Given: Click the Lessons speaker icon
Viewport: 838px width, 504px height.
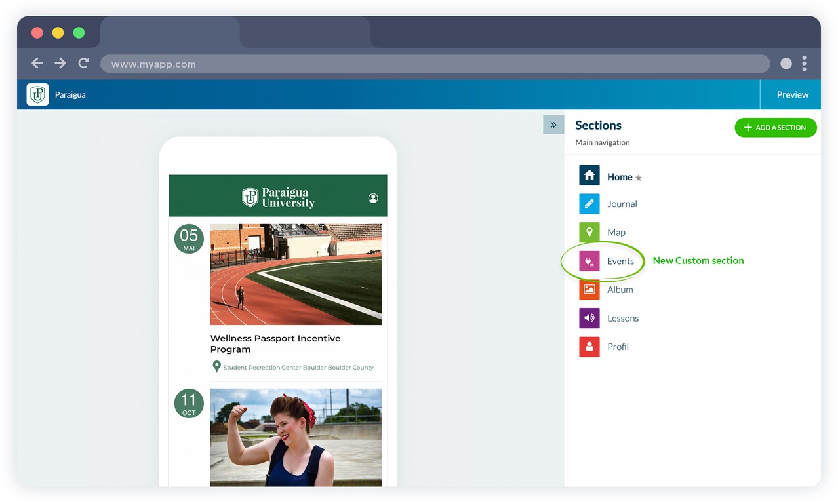Looking at the screenshot, I should pos(589,318).
